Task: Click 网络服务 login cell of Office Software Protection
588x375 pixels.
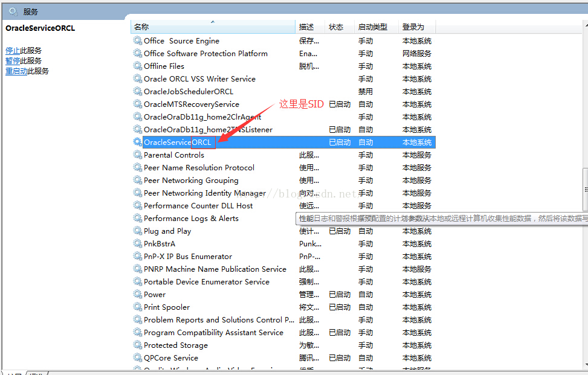Action: click(x=416, y=54)
